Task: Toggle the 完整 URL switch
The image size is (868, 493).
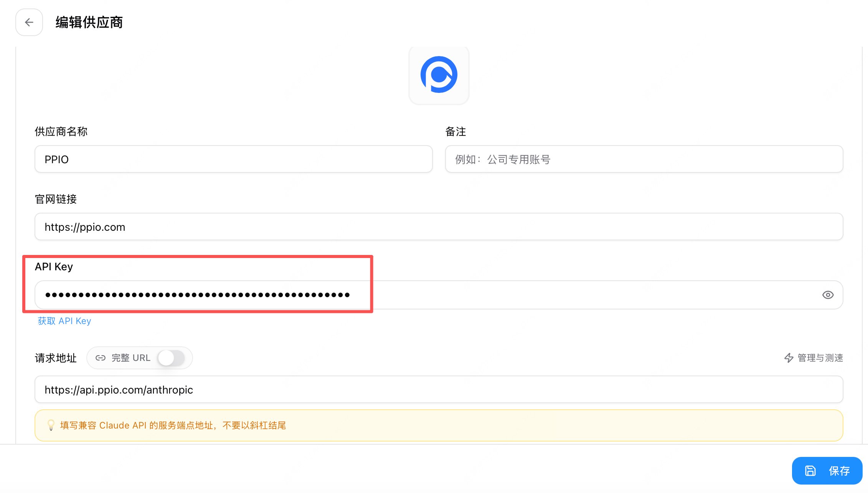Action: tap(171, 358)
